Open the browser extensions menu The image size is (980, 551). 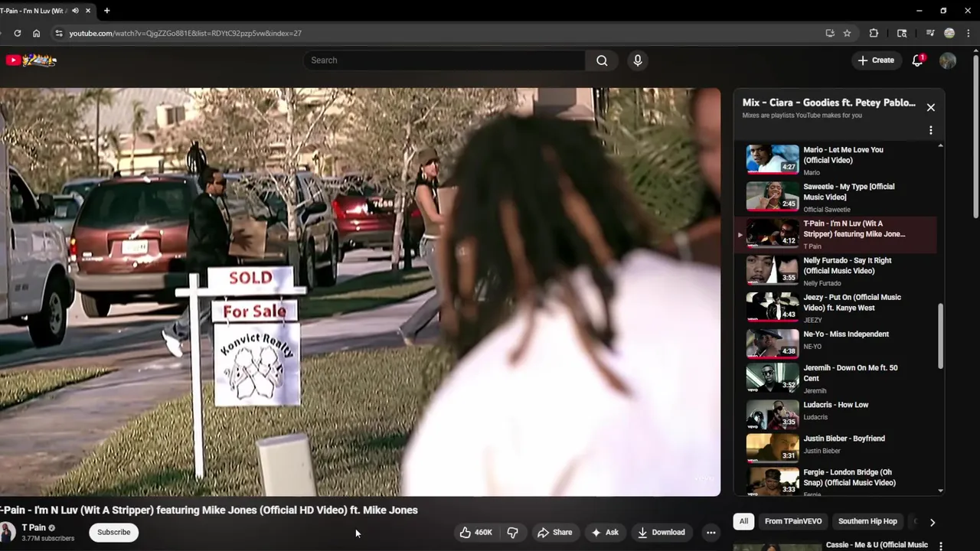(x=874, y=33)
